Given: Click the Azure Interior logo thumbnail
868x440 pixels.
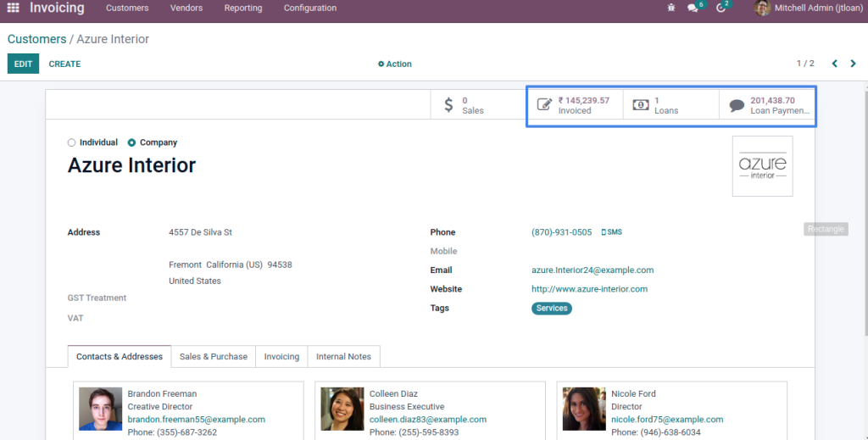Looking at the screenshot, I should point(762,166).
